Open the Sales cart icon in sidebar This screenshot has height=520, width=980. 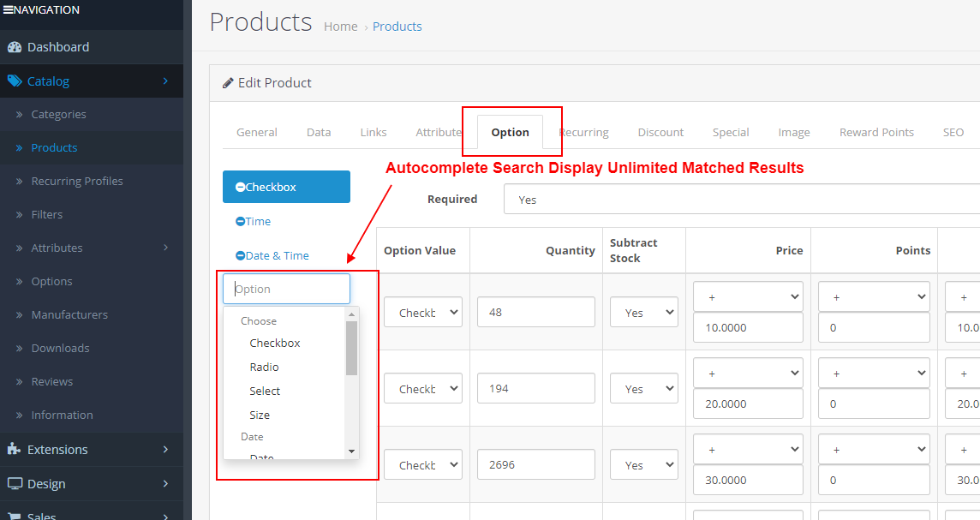coord(15,514)
